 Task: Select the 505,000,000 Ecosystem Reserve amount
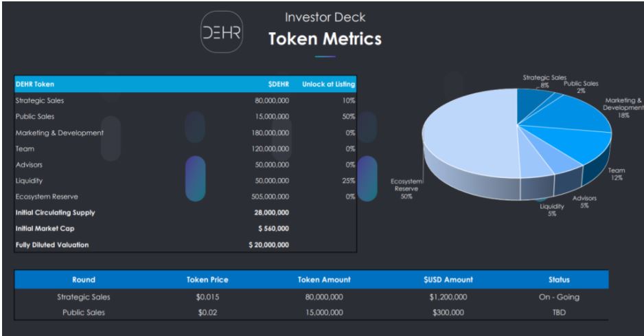pyautogui.click(x=271, y=197)
